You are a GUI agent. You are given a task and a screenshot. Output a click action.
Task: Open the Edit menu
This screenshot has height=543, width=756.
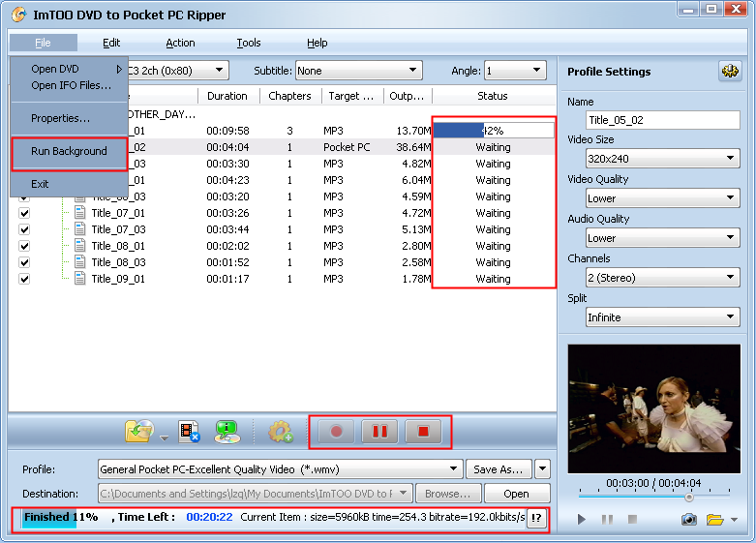[111, 43]
